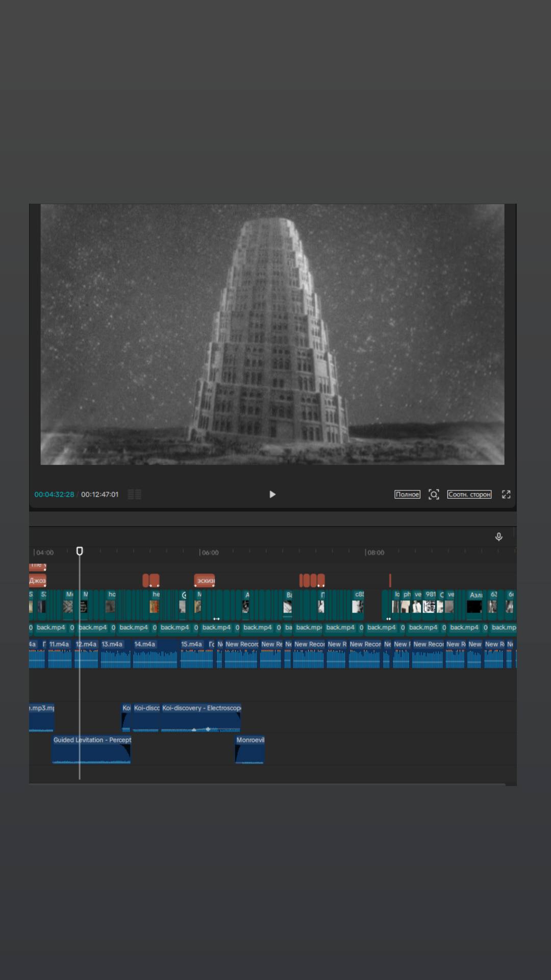Select the Koi-discovery - Electroscope audio clip
Viewport: 551px width, 980px height.
(x=201, y=717)
